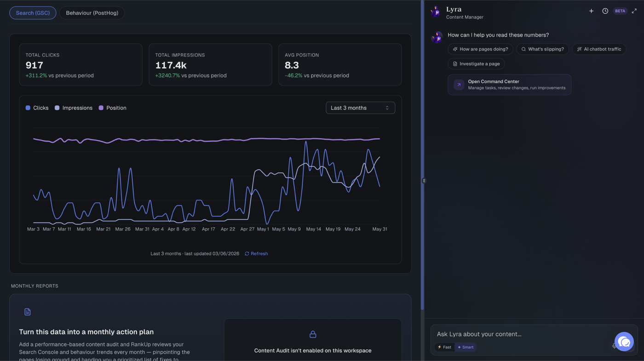Toggle the Clicks series in the chart legend
This screenshot has height=361, width=644.
tap(37, 108)
